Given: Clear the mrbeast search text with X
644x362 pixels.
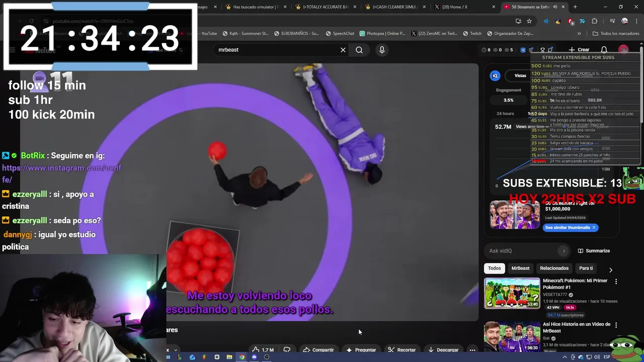Looking at the screenshot, I should pos(343,50).
